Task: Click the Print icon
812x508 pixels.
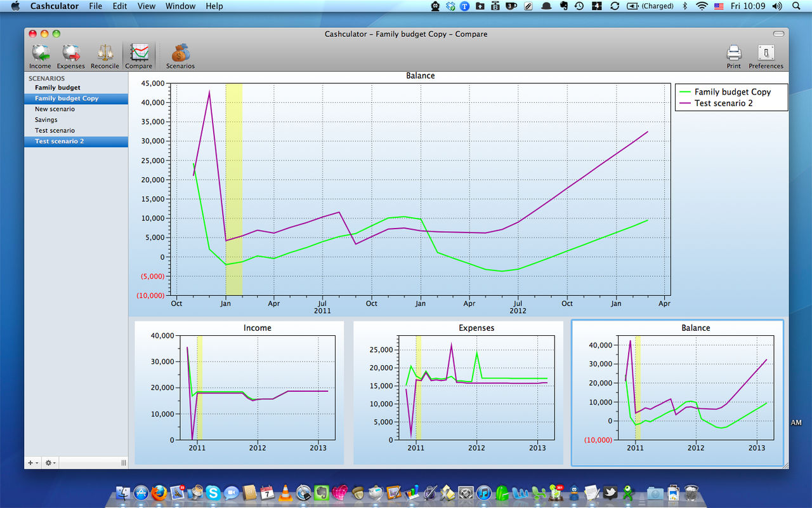Action: pyautogui.click(x=734, y=56)
